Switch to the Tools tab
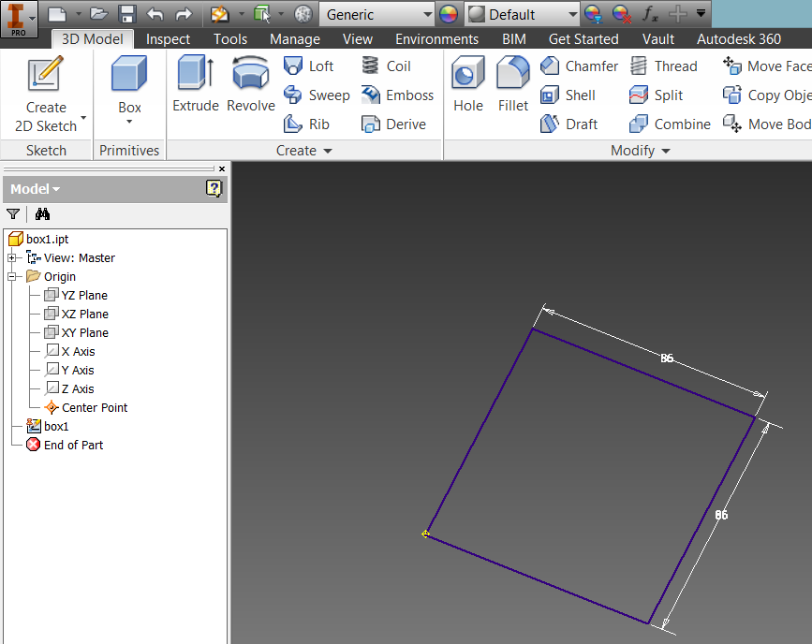 click(x=230, y=39)
